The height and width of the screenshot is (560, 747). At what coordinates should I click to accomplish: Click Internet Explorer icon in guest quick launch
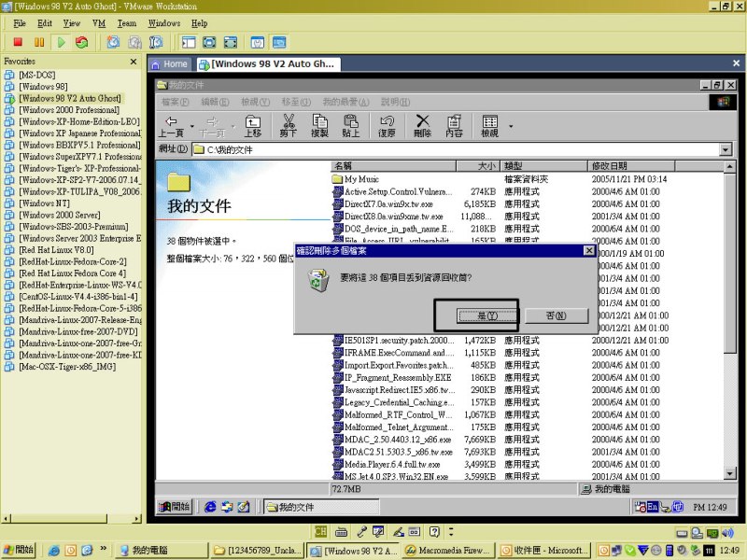(x=210, y=507)
